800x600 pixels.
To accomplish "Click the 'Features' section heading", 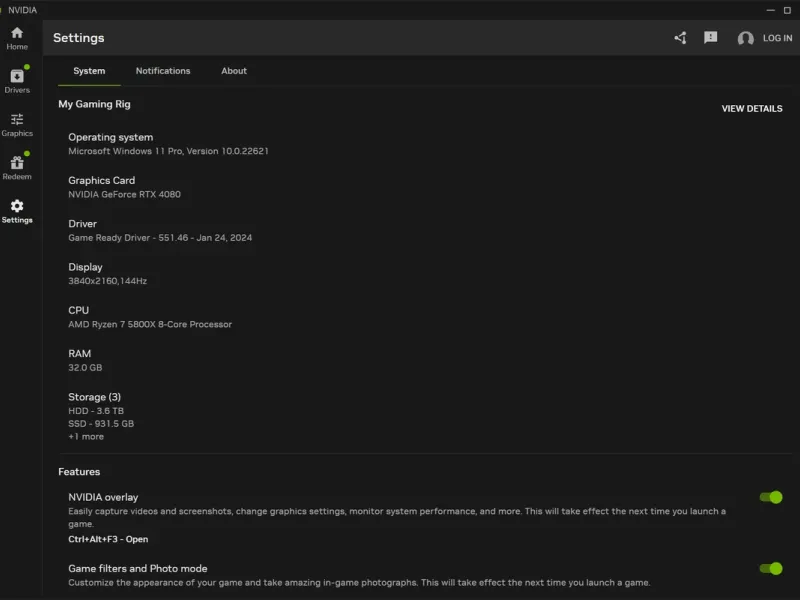I will pyautogui.click(x=79, y=472).
